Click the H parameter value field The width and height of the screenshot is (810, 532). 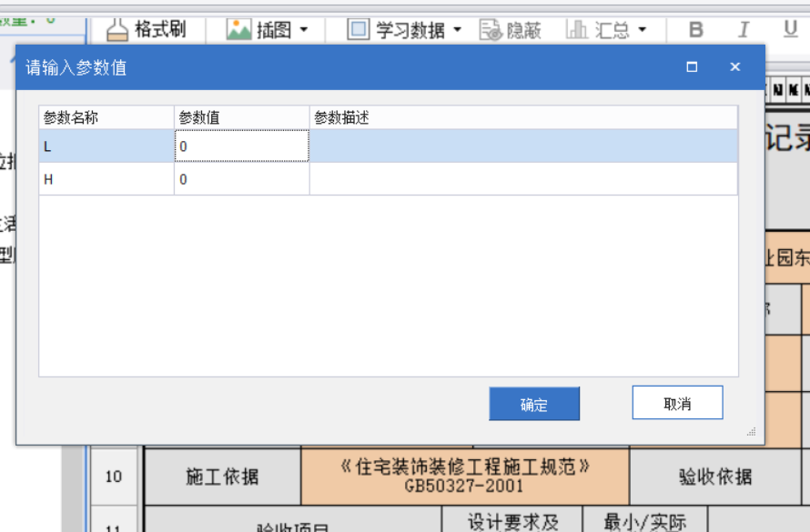coord(243,179)
